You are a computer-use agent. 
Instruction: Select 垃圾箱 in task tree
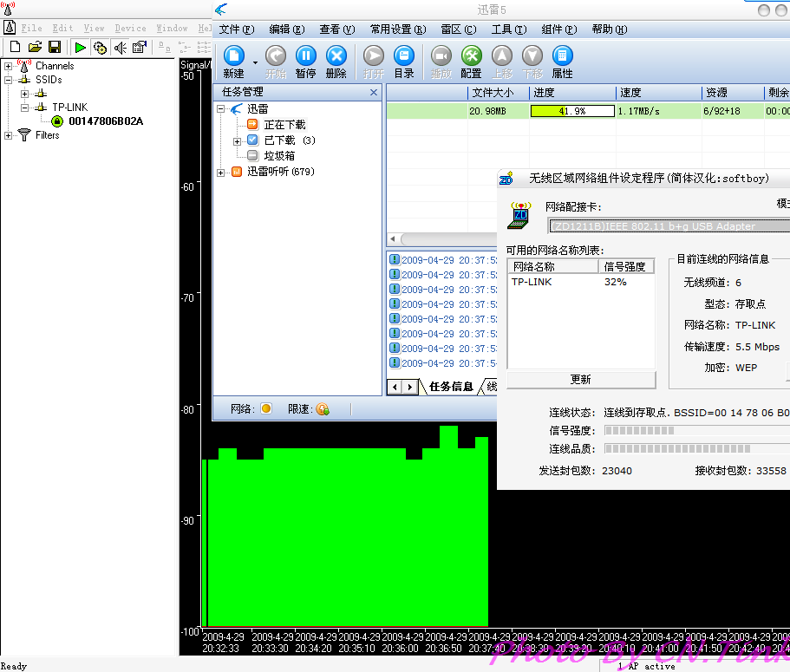279,156
